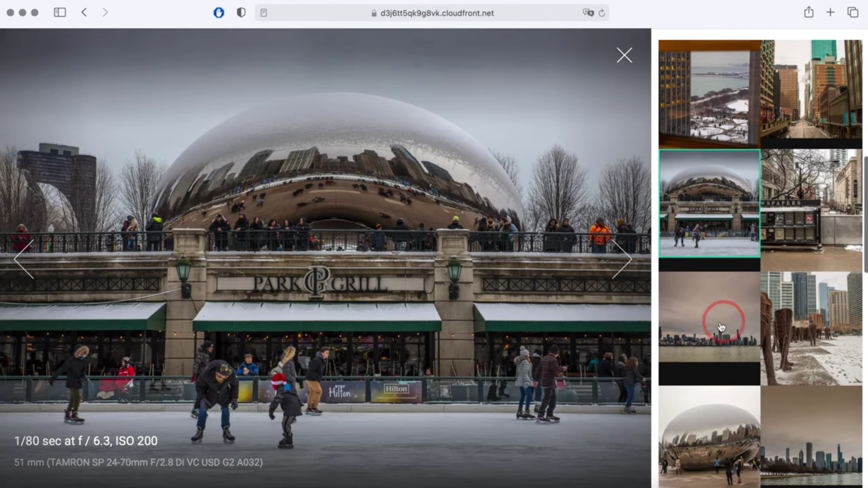Image resolution: width=868 pixels, height=488 pixels.
Task: Open the privacy shield report
Action: coord(241,13)
